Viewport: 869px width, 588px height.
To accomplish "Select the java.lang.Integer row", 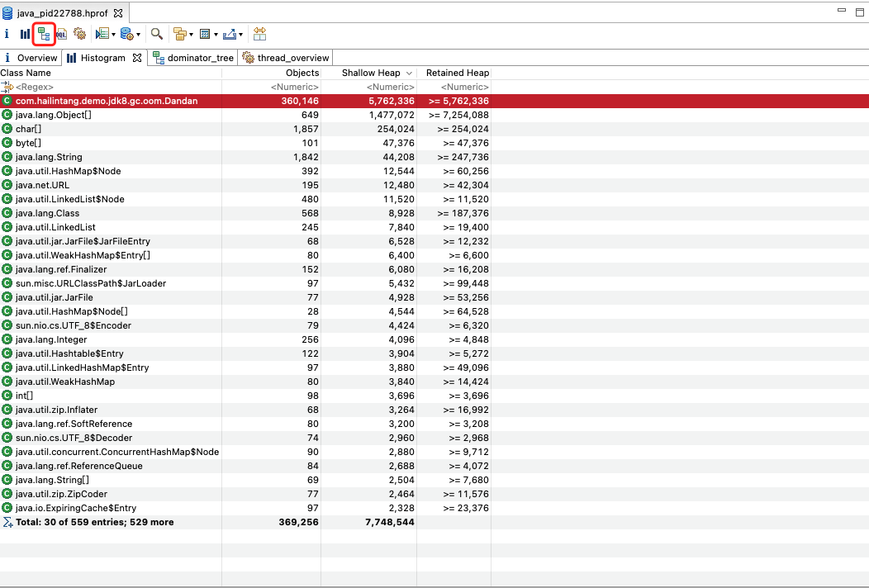I will click(434, 339).
